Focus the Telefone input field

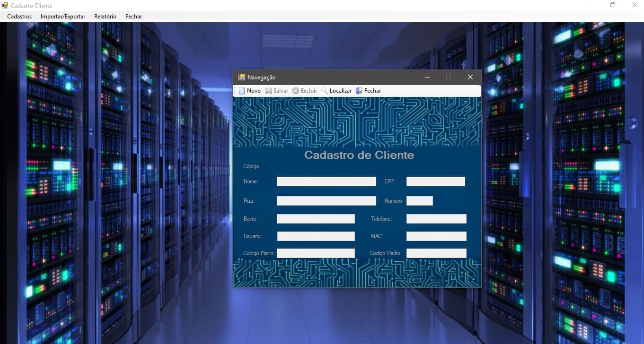[436, 218]
